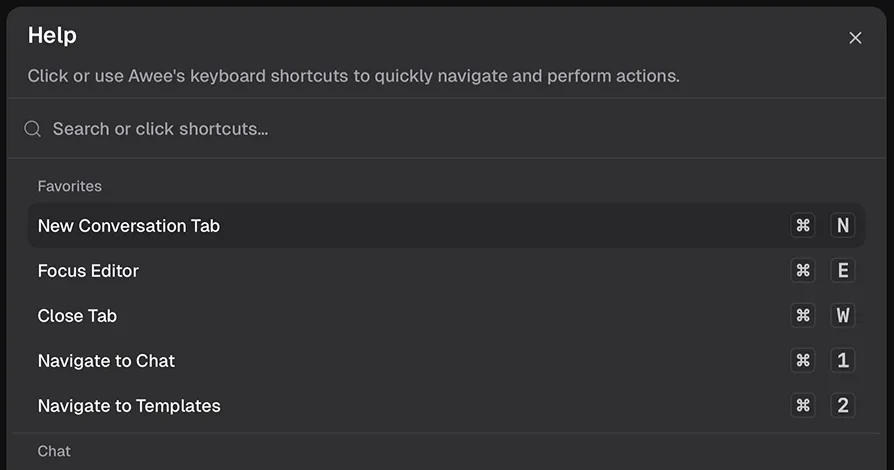894x470 pixels.
Task: Close the Help dialog
Action: coord(855,38)
